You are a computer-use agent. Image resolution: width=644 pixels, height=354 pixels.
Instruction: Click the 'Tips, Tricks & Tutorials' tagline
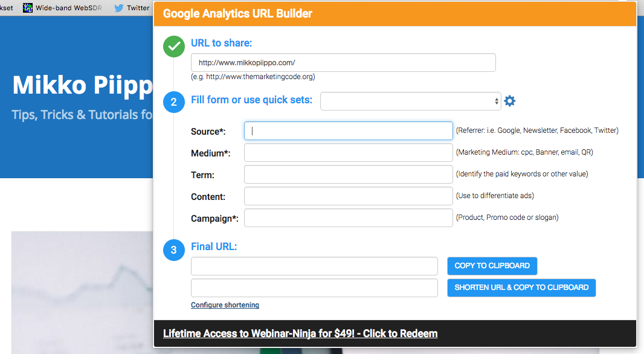(x=82, y=115)
